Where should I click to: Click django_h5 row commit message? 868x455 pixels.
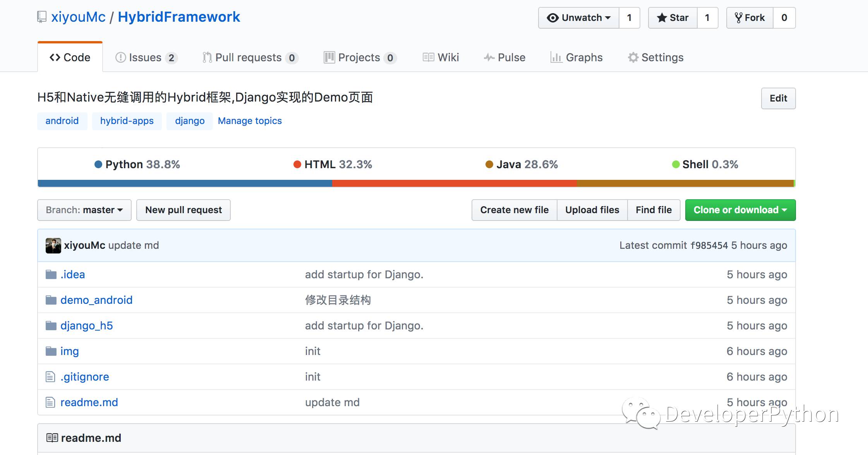tap(364, 326)
